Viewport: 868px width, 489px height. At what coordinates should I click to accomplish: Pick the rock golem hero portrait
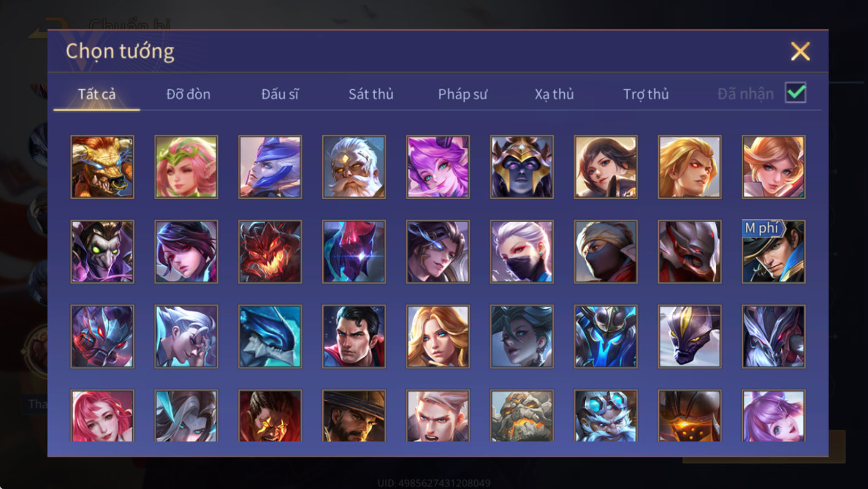pos(522,416)
